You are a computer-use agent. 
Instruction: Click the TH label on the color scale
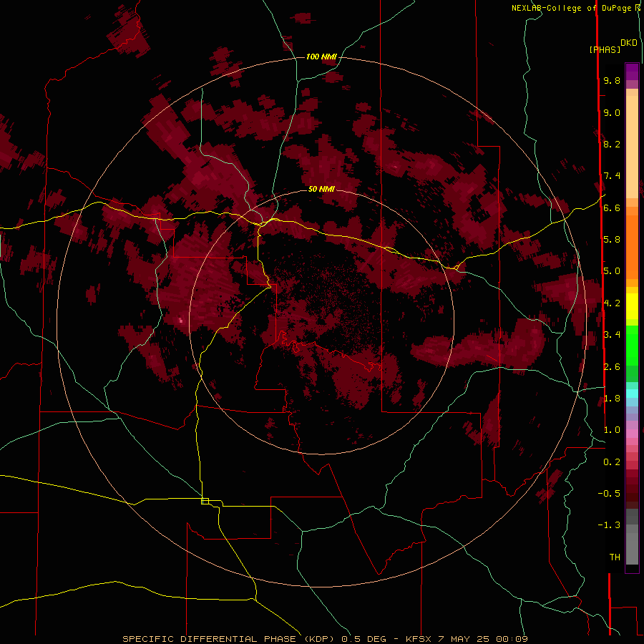click(x=615, y=557)
